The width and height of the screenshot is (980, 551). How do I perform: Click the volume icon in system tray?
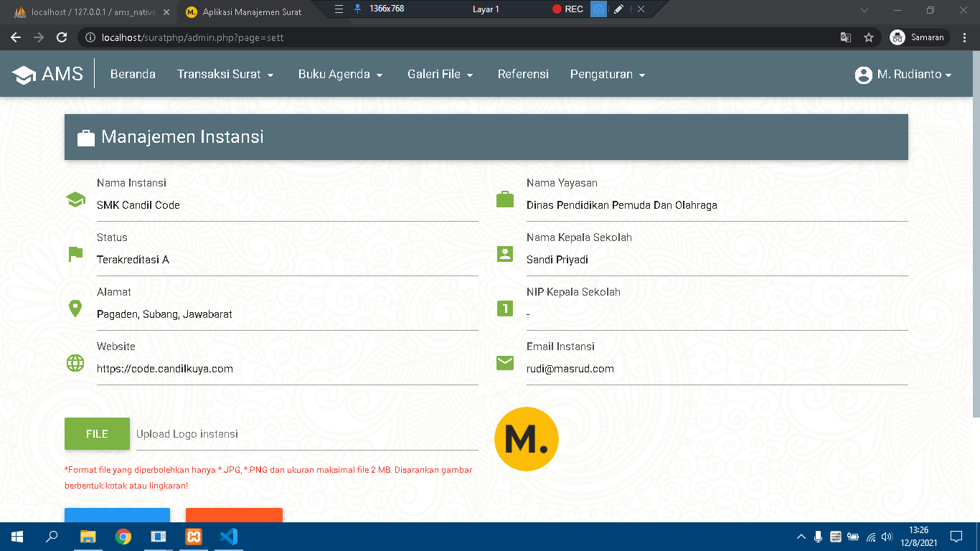(887, 537)
